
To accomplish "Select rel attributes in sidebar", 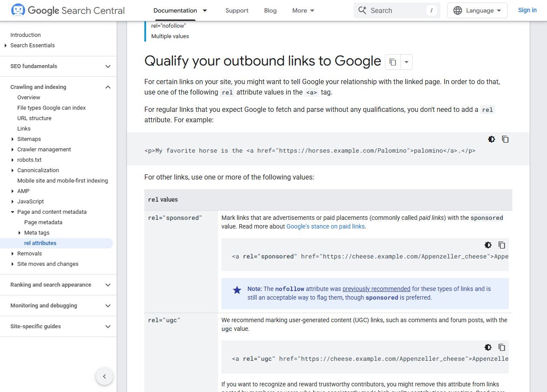I will [x=40, y=243].
